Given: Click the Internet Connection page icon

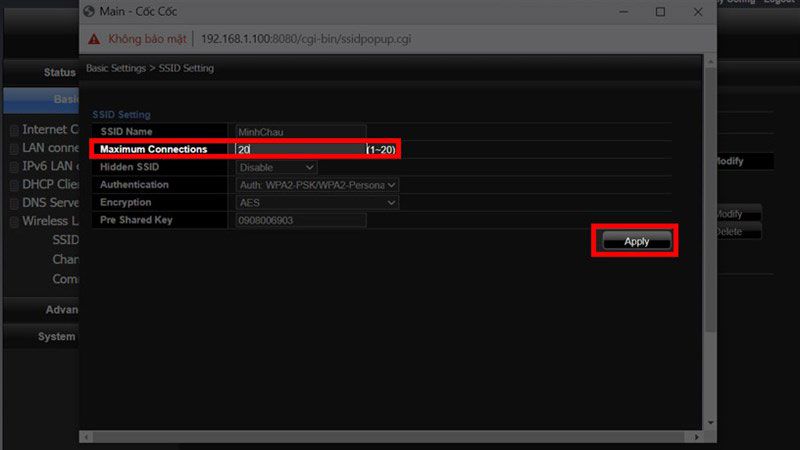Looking at the screenshot, I should point(14,131).
